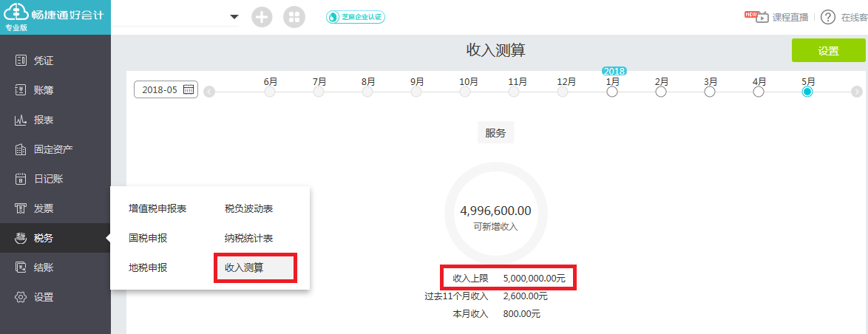Screen dimensions: 868x334
Task: Expand the company selector dropdown arrow
Action: pos(234,17)
